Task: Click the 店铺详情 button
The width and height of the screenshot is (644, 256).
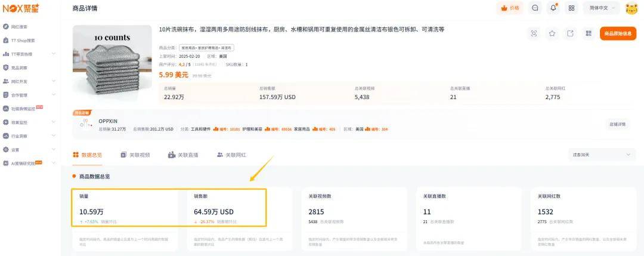Action: pyautogui.click(x=617, y=124)
